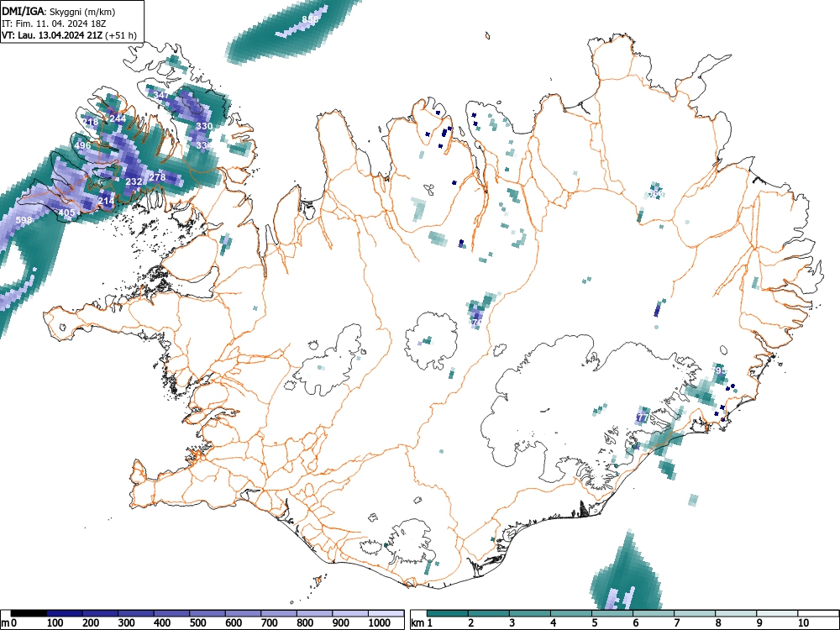840x630 pixels.
Task: Click the '244' value on the Westfjords
Action: (118, 118)
